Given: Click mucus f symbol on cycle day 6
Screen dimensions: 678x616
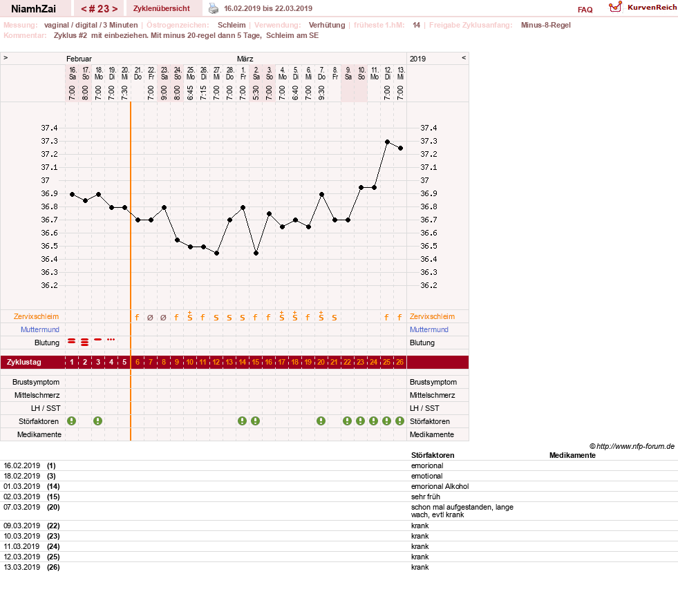Looking at the screenshot, I should pyautogui.click(x=137, y=318).
